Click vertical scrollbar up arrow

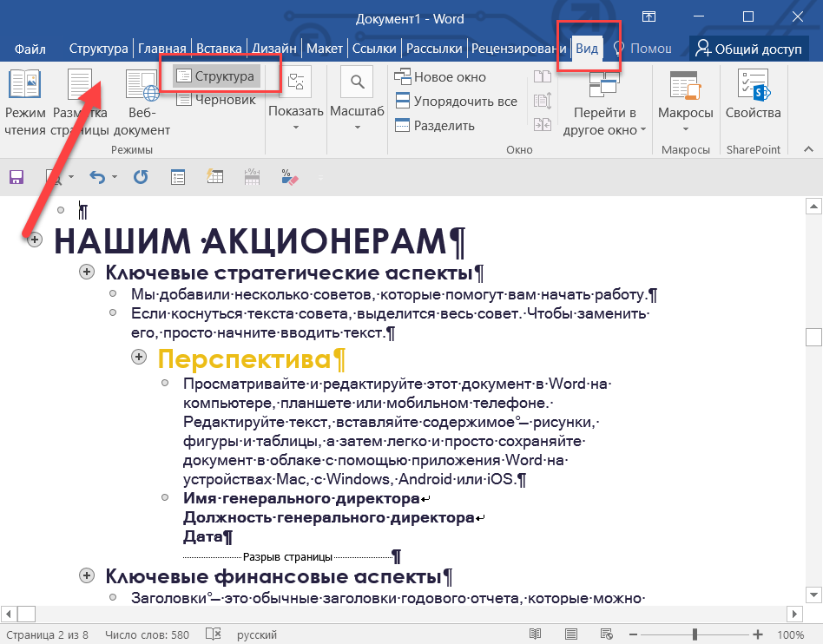tap(813, 207)
